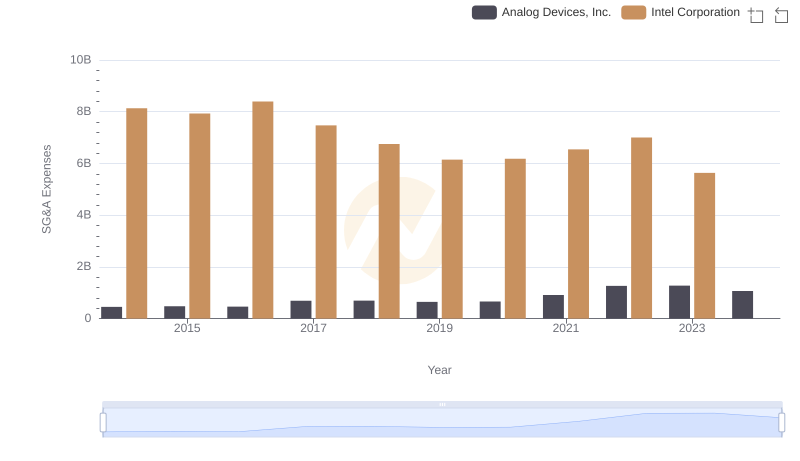Click the 2023 x-axis label
The height and width of the screenshot is (461, 800).
[x=692, y=328]
